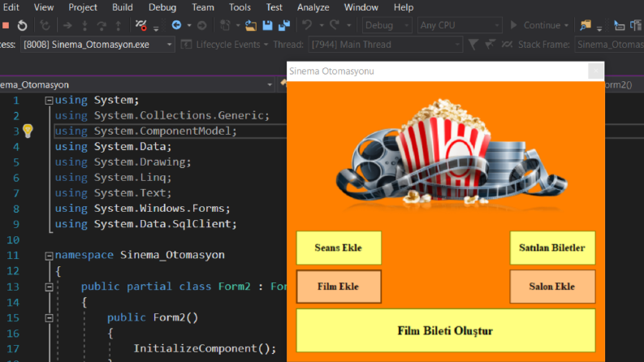644x362 pixels.
Task: Open the Tools menu
Action: [240, 7]
